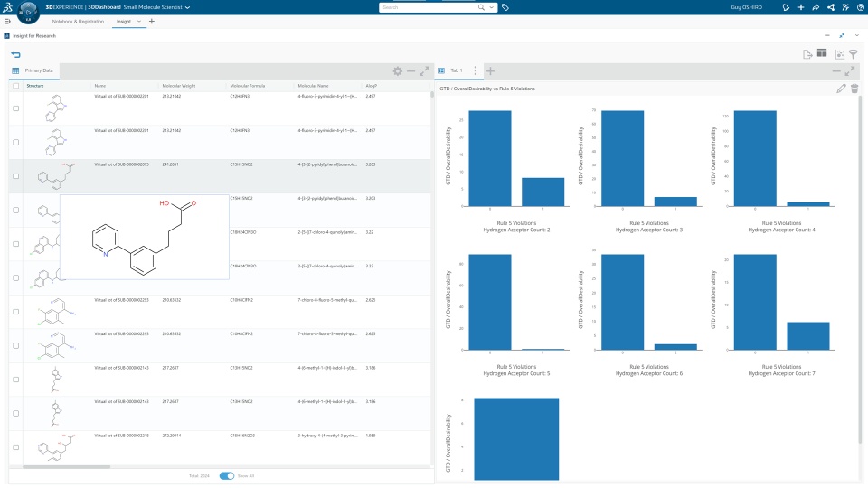Check the first C12H8FN3 row checkbox
This screenshot has width=868, height=488.
[15, 108]
